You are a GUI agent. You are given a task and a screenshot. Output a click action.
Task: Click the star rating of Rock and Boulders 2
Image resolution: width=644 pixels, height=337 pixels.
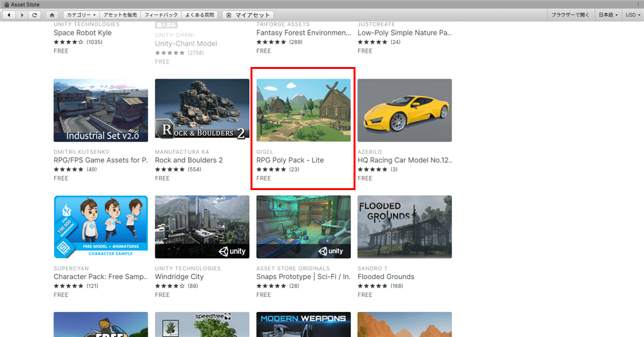tap(169, 169)
